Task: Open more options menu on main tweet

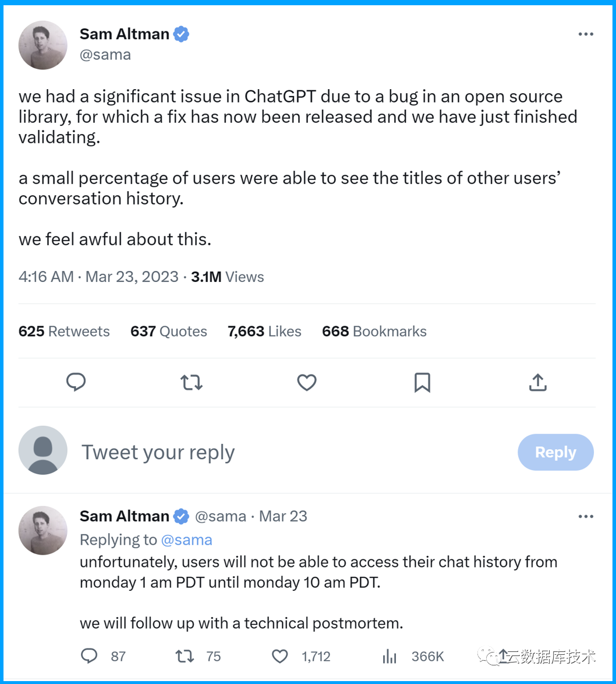Action: click(x=585, y=34)
